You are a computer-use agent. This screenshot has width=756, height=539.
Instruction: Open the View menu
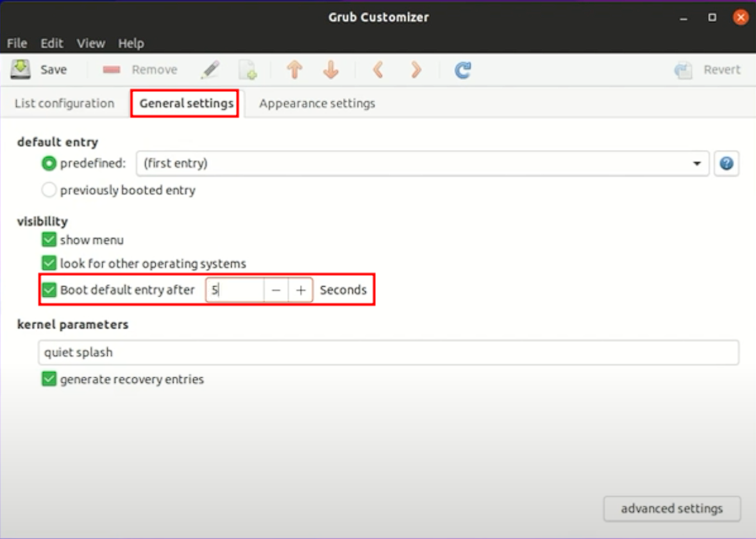[x=91, y=43]
